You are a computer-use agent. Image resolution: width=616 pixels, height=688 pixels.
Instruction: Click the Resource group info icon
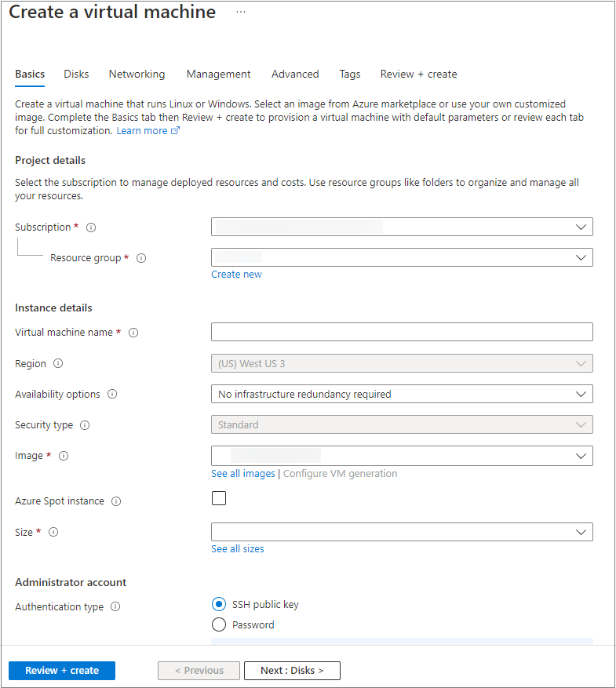pyautogui.click(x=140, y=257)
